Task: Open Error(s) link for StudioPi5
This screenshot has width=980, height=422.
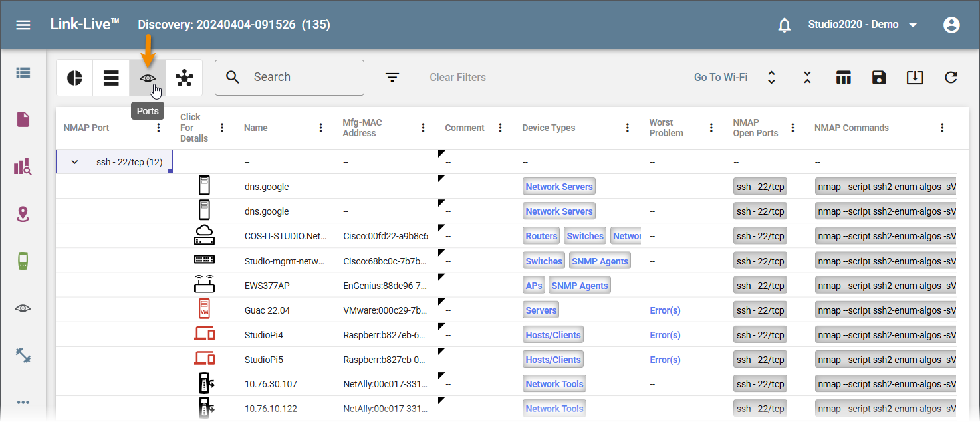Action: coord(665,360)
